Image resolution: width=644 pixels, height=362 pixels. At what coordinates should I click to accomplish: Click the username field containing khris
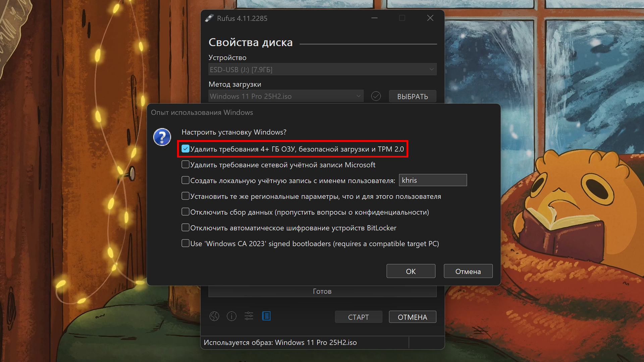432,180
